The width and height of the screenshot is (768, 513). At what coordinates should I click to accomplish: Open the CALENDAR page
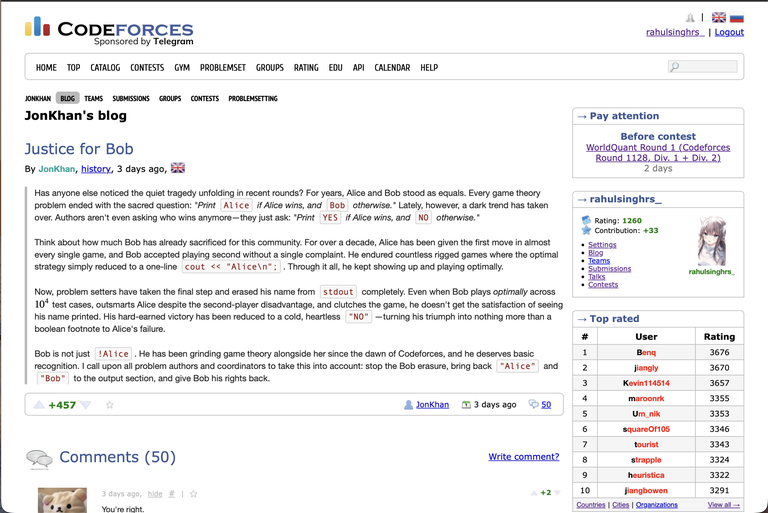pos(392,68)
